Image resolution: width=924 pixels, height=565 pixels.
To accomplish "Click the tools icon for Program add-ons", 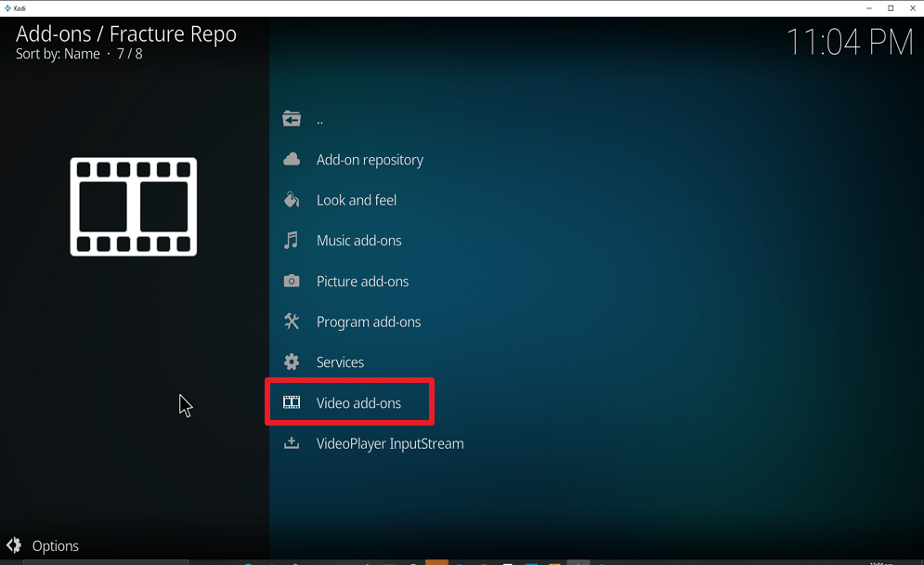I will (x=291, y=322).
